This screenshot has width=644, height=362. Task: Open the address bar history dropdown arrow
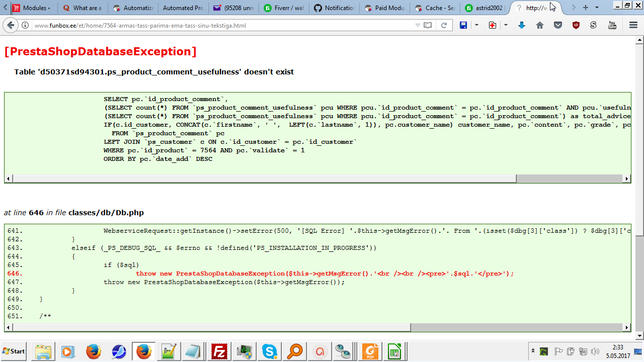418,25
